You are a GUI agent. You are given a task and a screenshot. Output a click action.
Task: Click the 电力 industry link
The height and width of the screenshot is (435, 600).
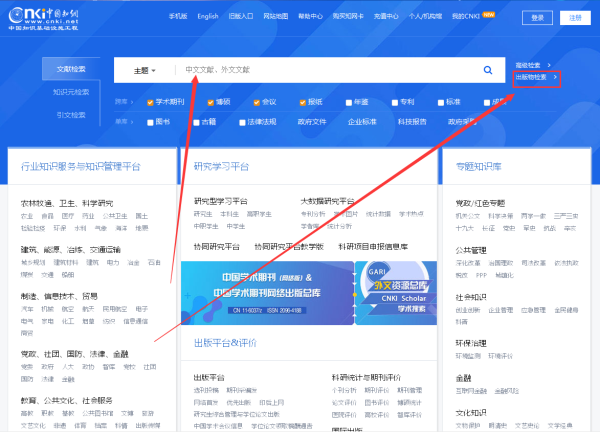click(x=113, y=262)
